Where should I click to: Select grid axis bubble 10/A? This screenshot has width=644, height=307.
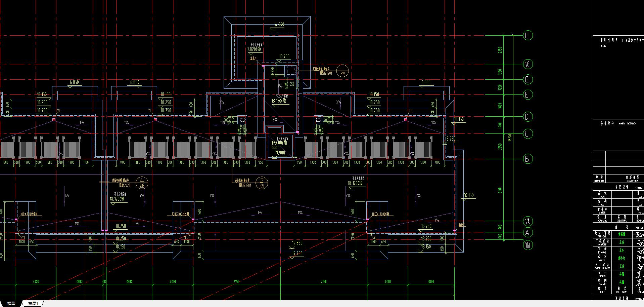527,245
